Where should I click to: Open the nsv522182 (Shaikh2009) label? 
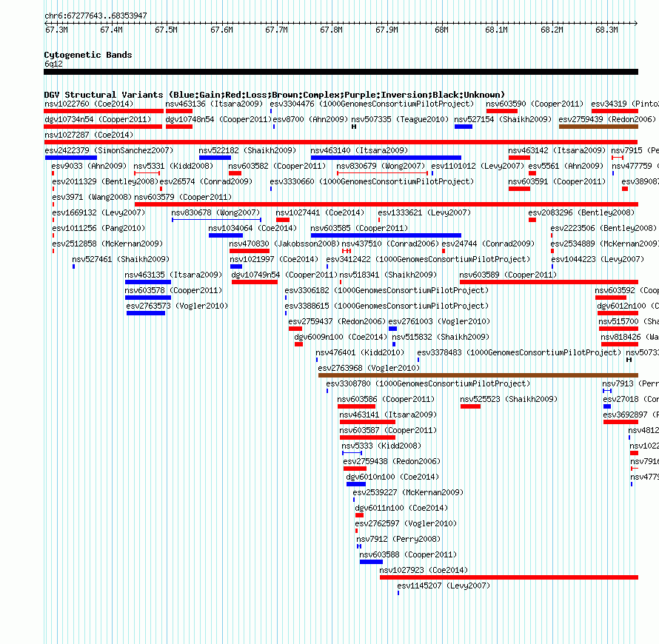coord(247,150)
